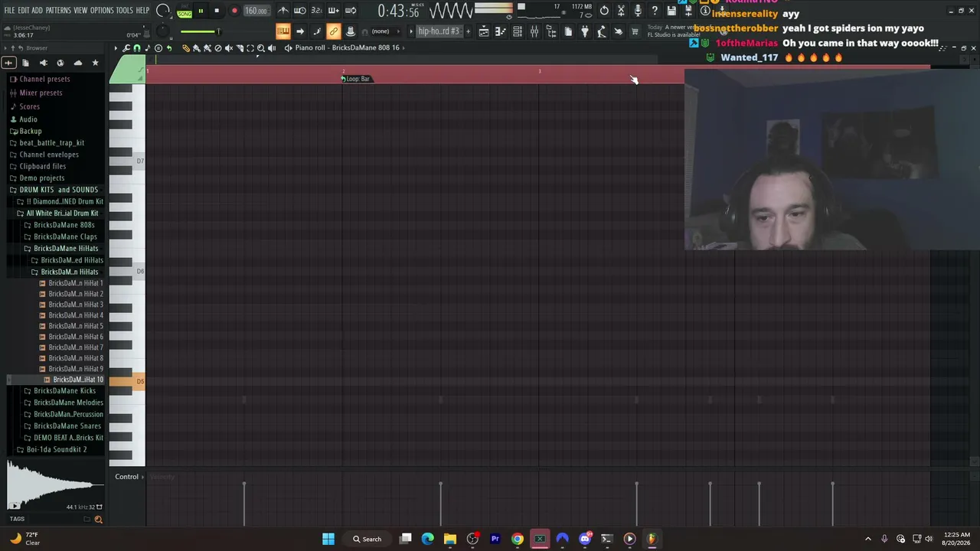Screen dimensions: 980x551
Task: Select the paint brush tool
Action: click(x=197, y=48)
